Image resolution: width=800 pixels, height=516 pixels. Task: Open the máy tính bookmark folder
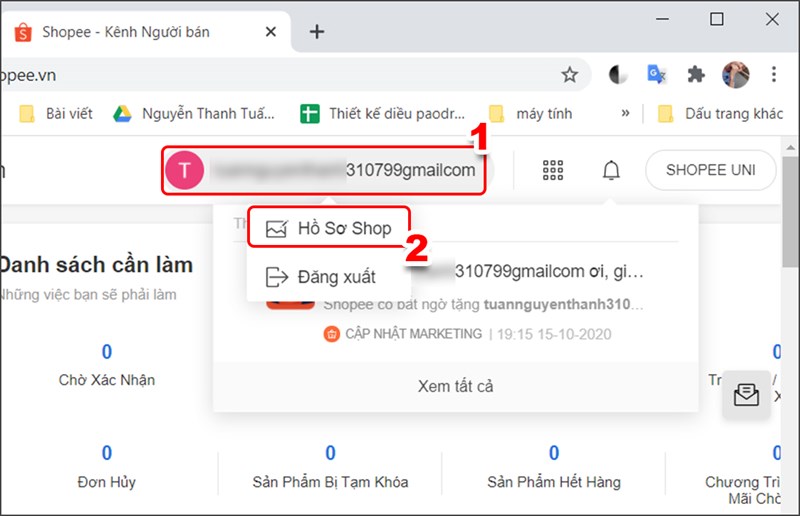pos(530,113)
